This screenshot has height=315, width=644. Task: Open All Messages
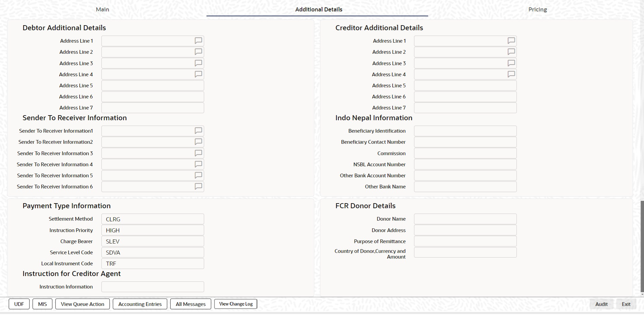(191, 304)
